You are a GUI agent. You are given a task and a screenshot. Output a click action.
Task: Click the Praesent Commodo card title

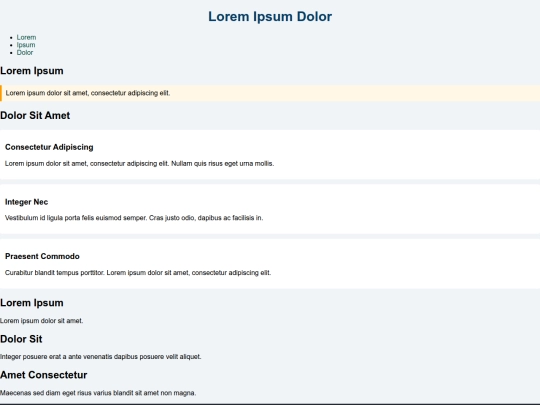(x=42, y=256)
